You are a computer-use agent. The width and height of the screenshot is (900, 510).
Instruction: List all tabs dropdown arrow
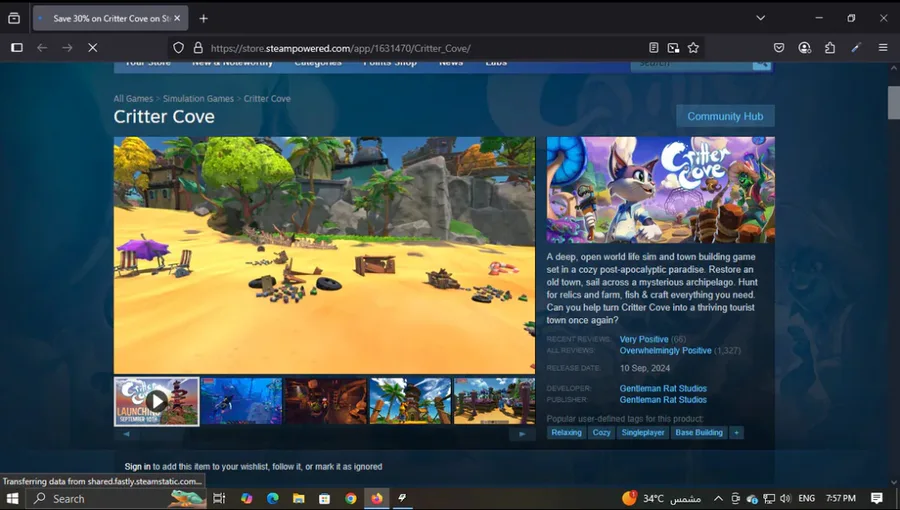click(761, 18)
